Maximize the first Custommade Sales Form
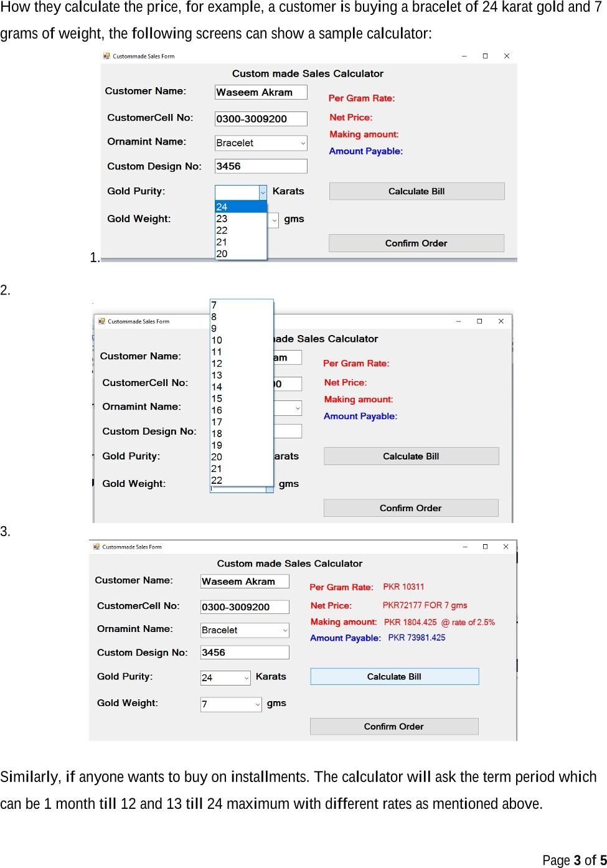Screen dimensions: 607x868 485,56
